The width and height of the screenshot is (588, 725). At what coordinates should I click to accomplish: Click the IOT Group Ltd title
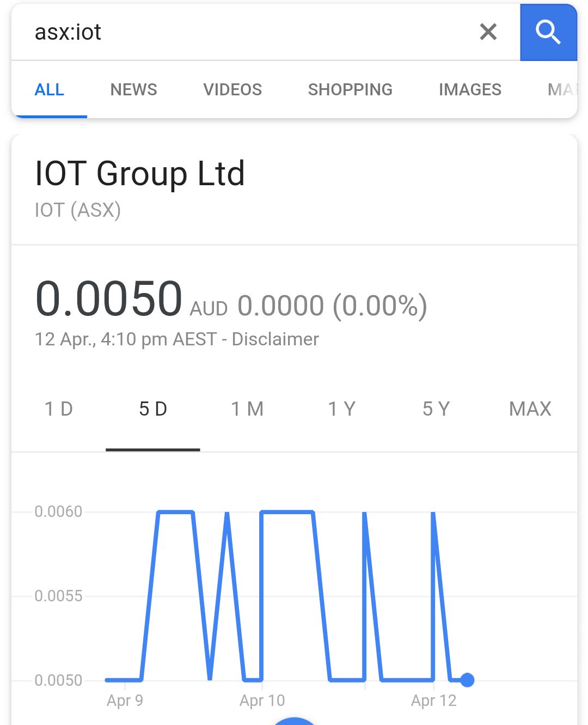point(140,173)
